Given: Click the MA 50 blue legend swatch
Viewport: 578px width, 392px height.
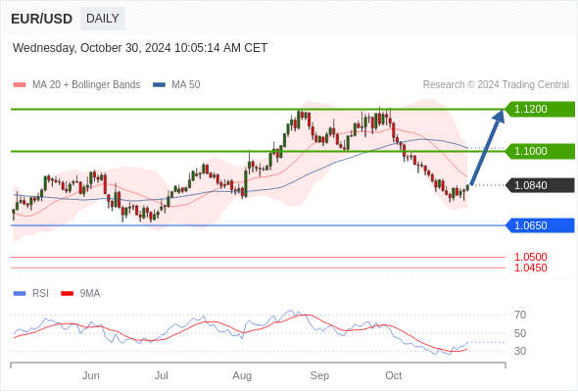Looking at the screenshot, I should [x=160, y=85].
